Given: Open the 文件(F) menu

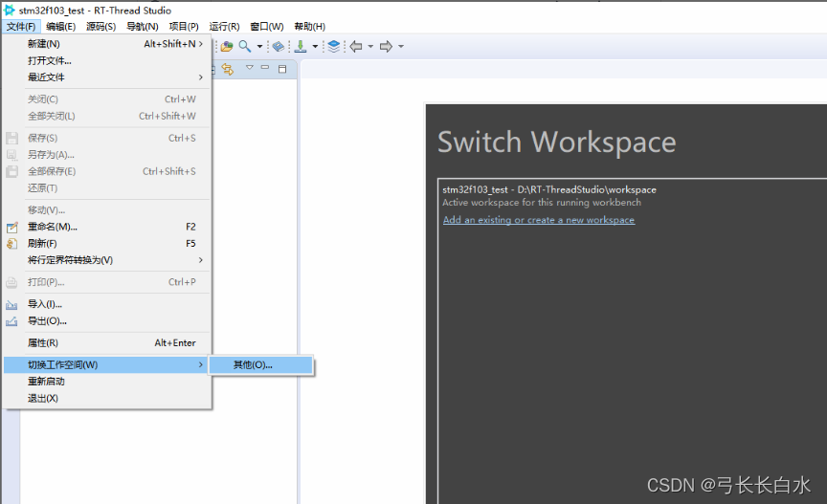Looking at the screenshot, I should tap(21, 27).
